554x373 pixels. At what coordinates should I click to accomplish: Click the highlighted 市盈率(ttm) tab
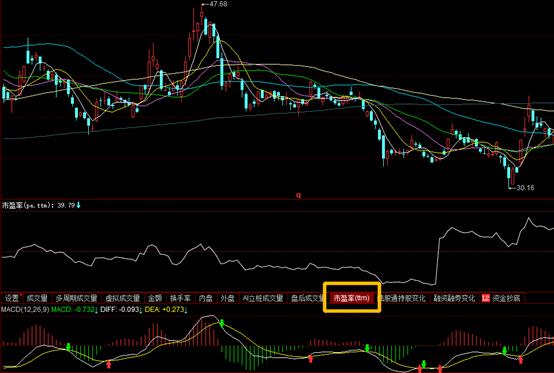point(352,298)
